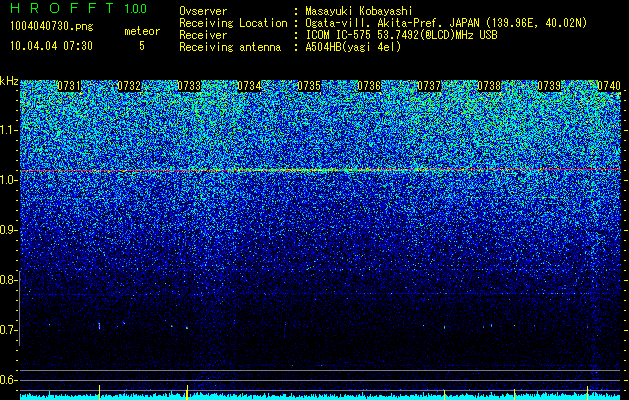The height and width of the screenshot is (400, 629).
Task: Click the meteor echo dot below 0732
Action: pyautogui.click(x=99, y=325)
